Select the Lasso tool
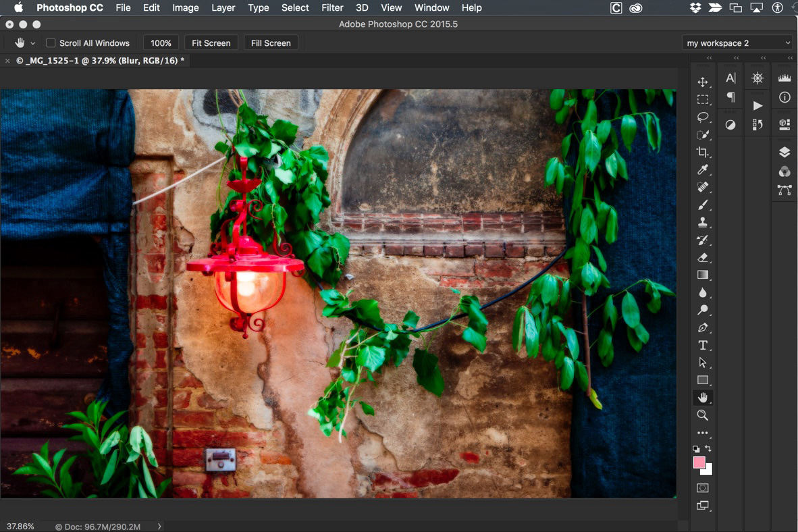798x532 pixels. tap(703, 117)
